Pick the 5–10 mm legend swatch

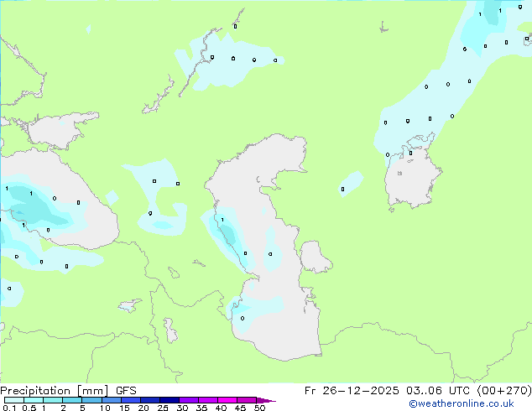(x=91, y=400)
